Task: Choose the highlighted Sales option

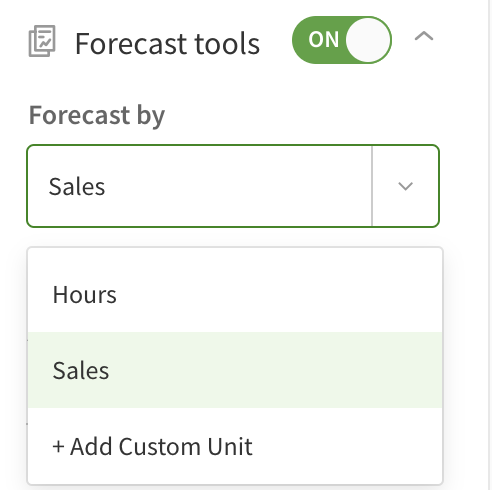Action: click(x=235, y=370)
